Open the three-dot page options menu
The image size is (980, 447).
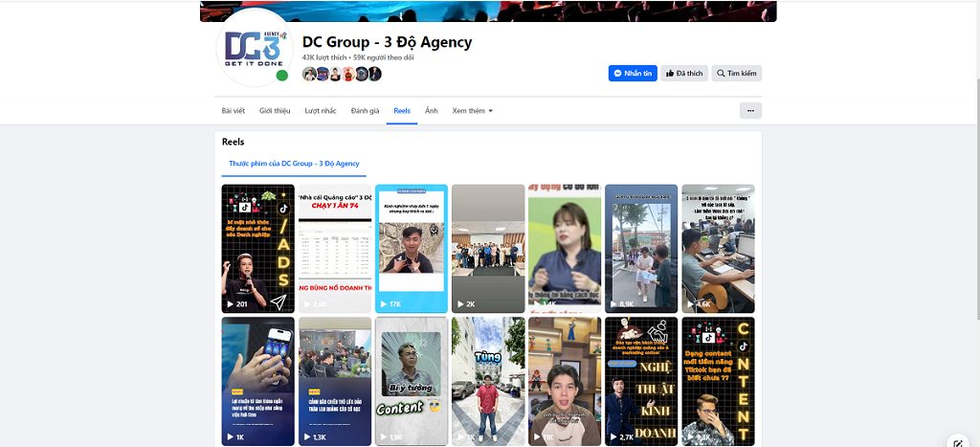pyautogui.click(x=750, y=111)
